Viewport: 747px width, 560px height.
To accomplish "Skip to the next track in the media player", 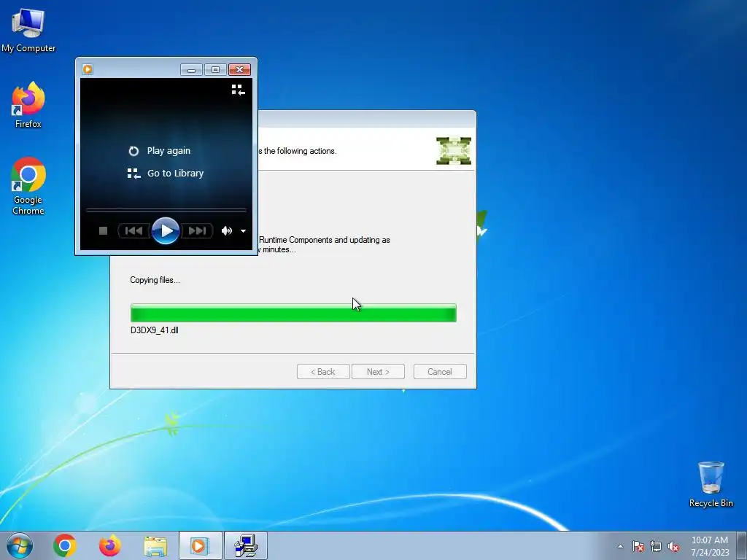I will click(197, 231).
